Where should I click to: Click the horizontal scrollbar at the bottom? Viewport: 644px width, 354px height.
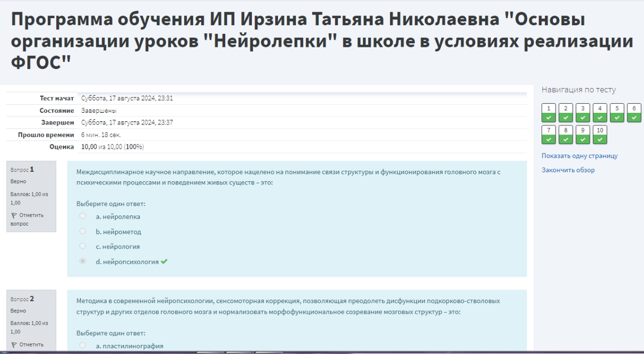coord(322,351)
